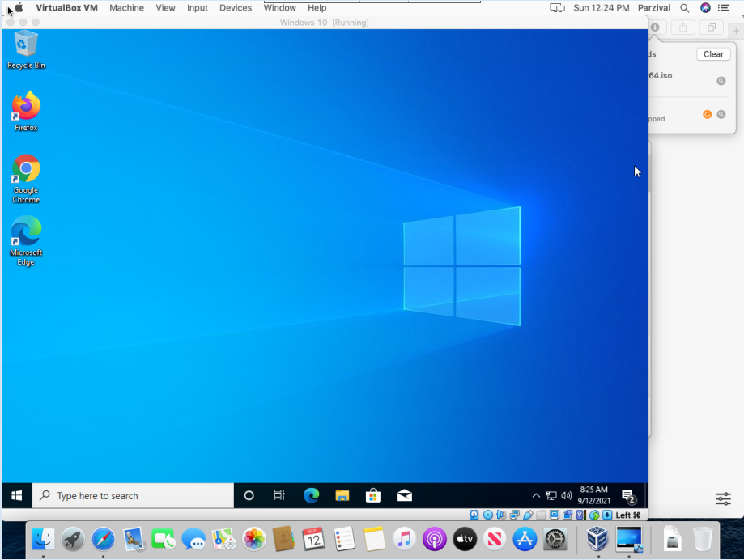Click the VirtualBox keyboard capture indicator
Screen dimensions: 744x560
(x=607, y=515)
